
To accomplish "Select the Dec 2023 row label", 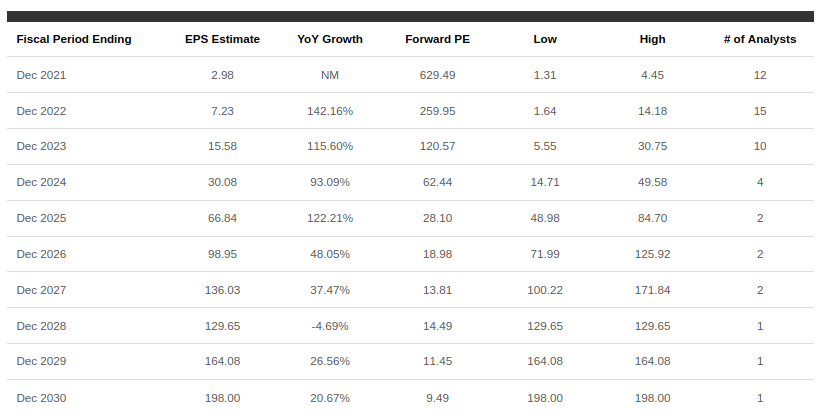I will (x=41, y=146).
